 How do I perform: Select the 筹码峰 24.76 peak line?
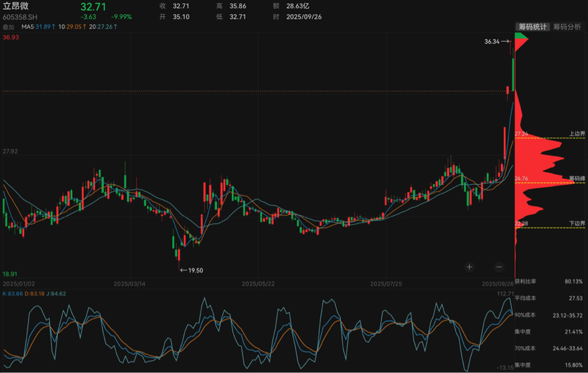[x=550, y=182]
